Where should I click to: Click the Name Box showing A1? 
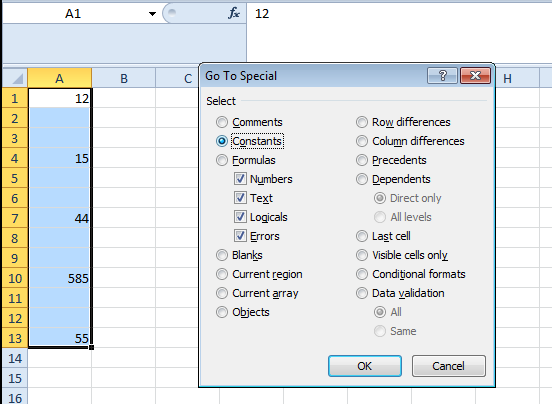(x=73, y=13)
